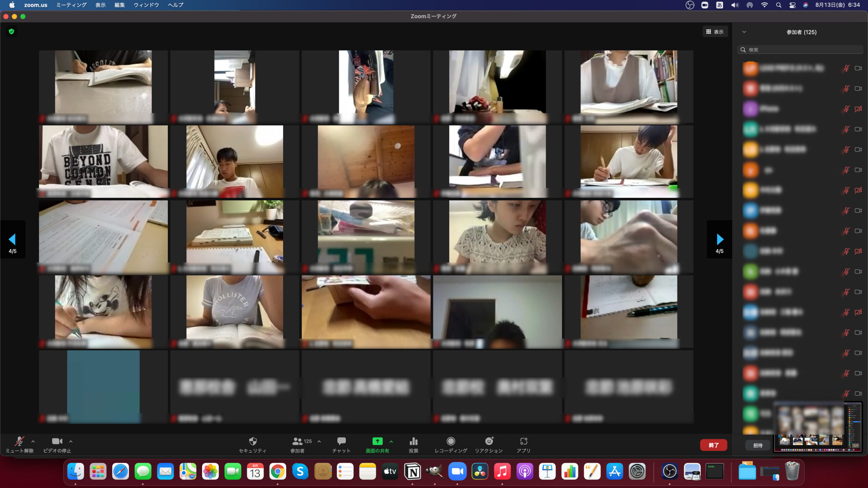Image resolution: width=868 pixels, height=488 pixels.
Task: Open the Security shield icon
Action: [x=253, y=441]
